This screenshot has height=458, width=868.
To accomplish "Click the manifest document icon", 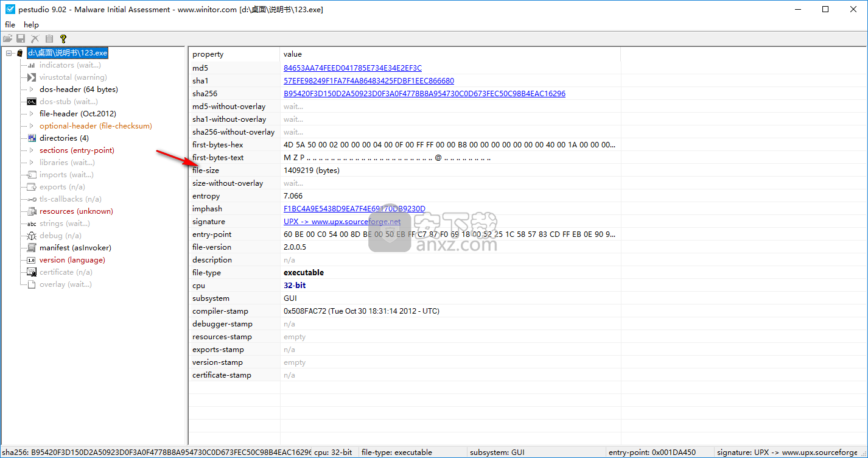I will pos(32,248).
